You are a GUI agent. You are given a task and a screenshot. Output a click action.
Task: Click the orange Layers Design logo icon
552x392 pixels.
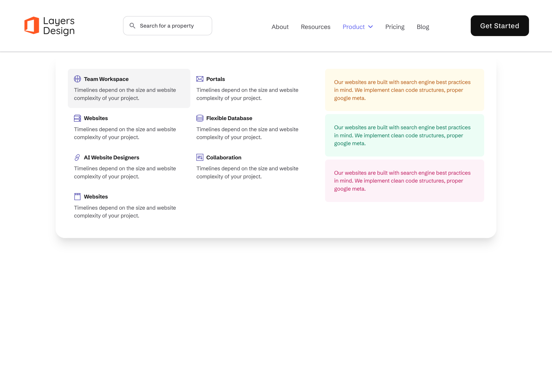[x=32, y=25]
